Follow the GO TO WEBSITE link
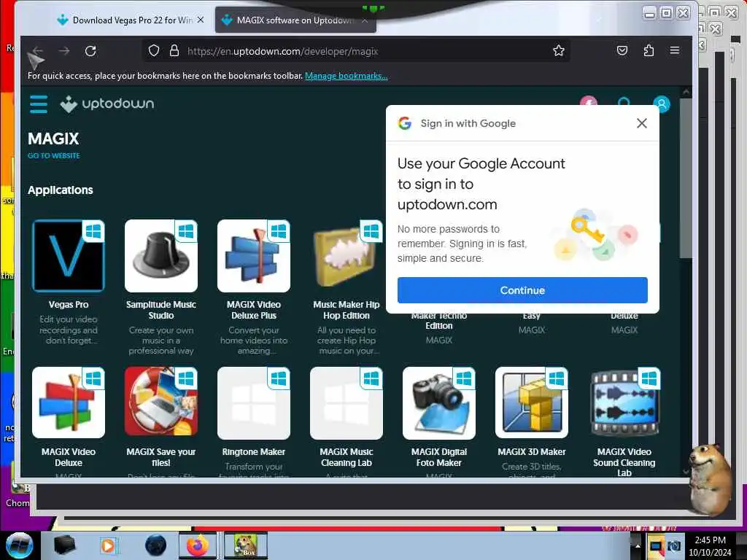747x560 pixels. click(x=54, y=156)
